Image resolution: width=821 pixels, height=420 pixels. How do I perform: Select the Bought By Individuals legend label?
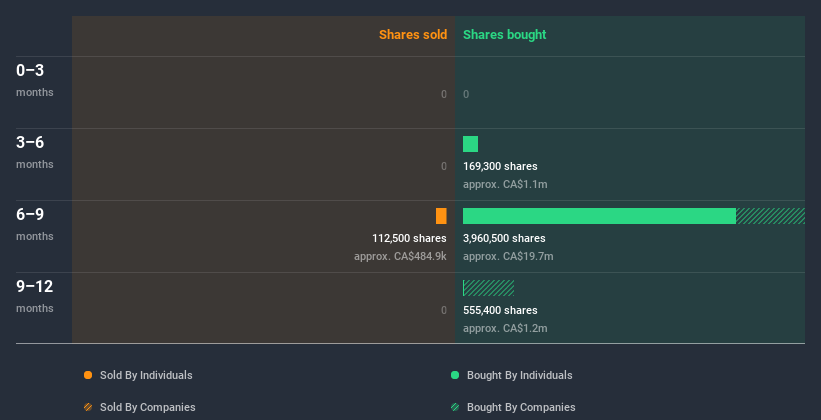coord(519,375)
